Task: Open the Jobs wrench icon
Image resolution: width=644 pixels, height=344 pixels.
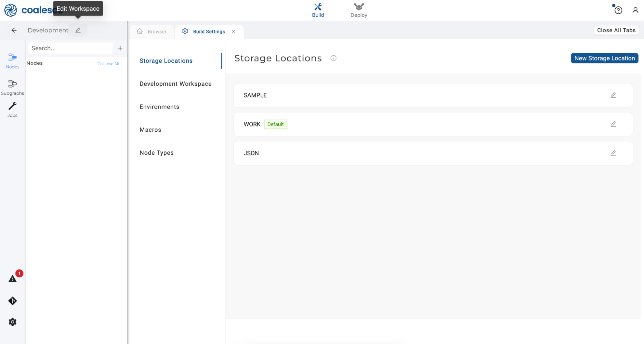Action: pos(12,110)
